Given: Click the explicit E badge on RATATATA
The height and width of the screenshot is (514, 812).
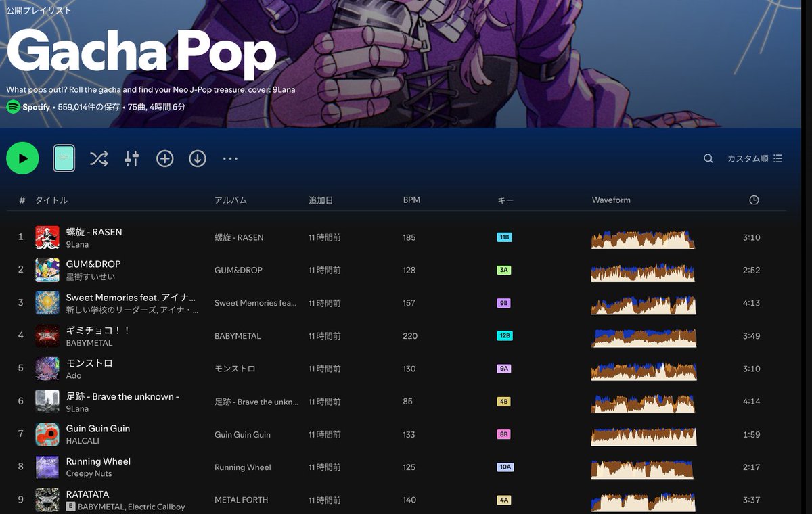Looking at the screenshot, I should 70,506.
